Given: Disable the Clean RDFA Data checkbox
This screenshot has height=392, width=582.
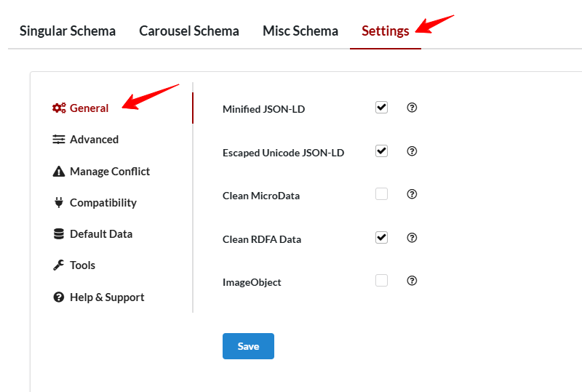Looking at the screenshot, I should [381, 238].
